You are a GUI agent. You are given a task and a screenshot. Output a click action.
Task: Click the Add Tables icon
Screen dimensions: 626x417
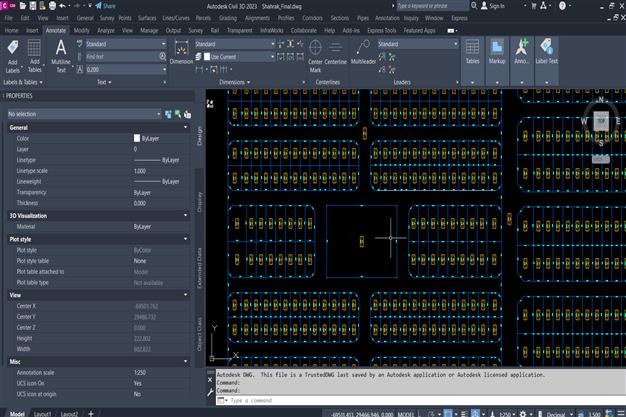[x=34, y=48]
